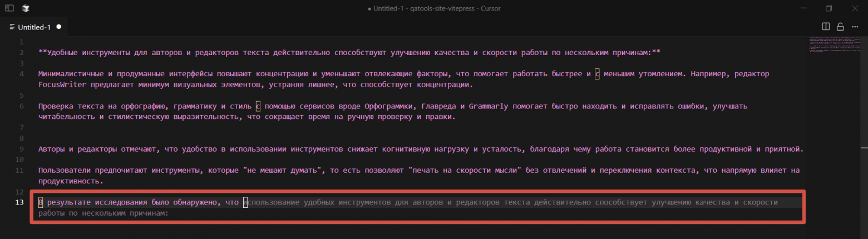Select the Untitled-1 editor tab
868x239 pixels.
tap(34, 27)
